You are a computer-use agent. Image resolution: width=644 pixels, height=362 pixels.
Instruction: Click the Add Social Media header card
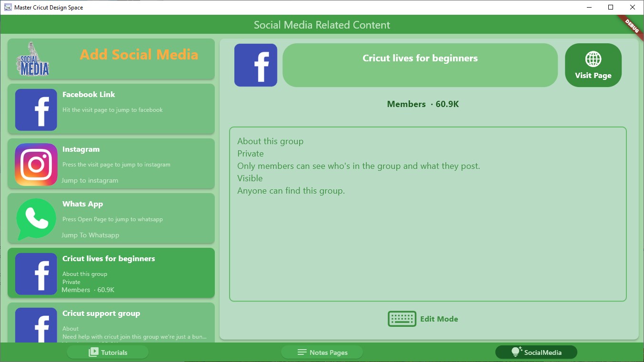pos(111,58)
